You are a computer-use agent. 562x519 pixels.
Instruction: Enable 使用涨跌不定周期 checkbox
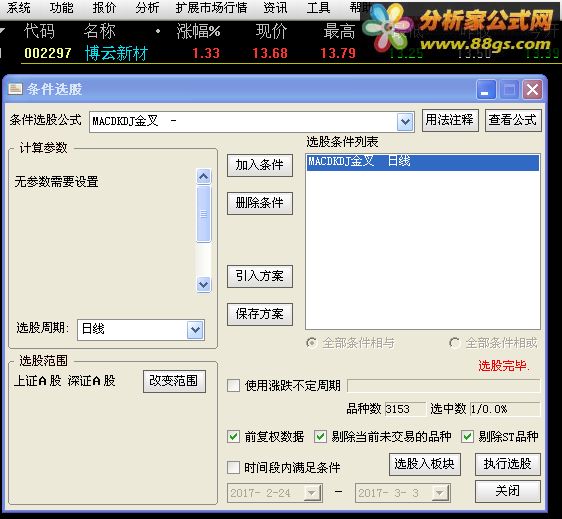point(233,386)
